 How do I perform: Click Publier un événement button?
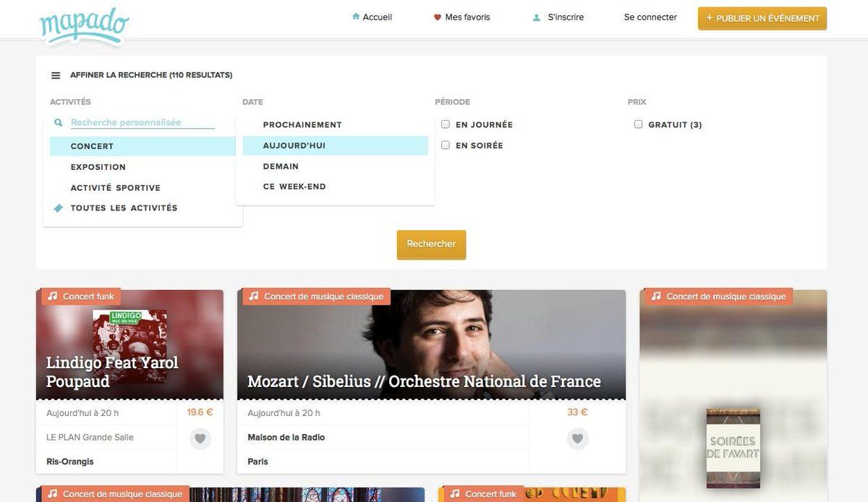coord(762,19)
